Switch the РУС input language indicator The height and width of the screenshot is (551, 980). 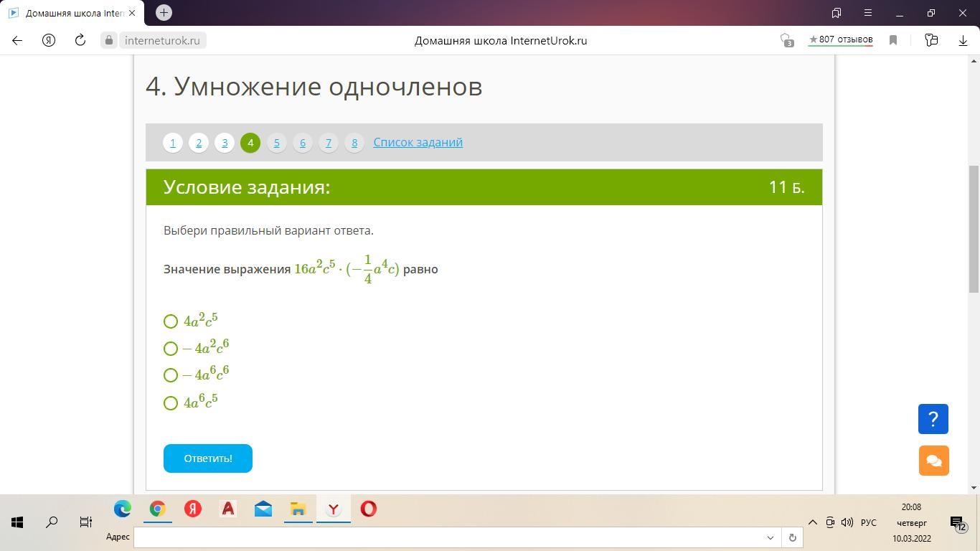(869, 522)
